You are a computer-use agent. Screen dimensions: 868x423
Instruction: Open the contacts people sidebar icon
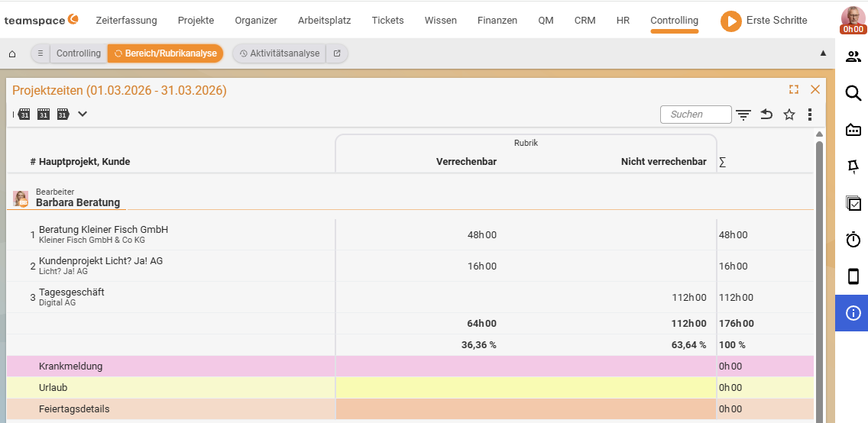pyautogui.click(x=853, y=57)
